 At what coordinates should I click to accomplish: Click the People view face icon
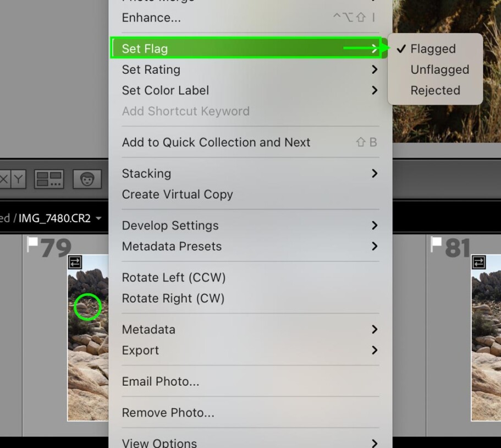(87, 178)
